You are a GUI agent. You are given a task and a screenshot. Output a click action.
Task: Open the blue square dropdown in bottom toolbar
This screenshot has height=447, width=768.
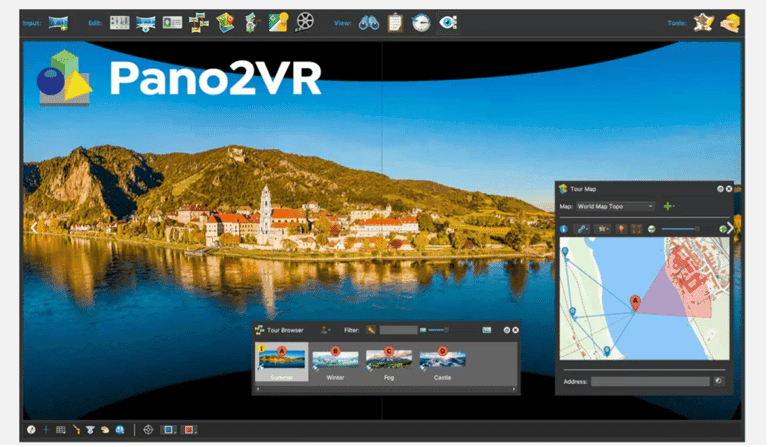pyautogui.click(x=169, y=430)
